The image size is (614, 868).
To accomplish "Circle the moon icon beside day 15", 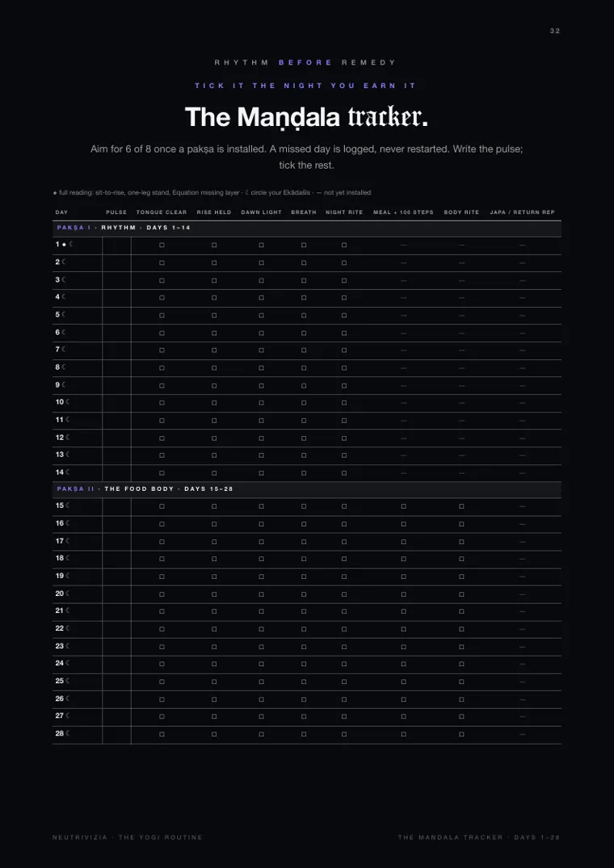I will [x=68, y=505].
